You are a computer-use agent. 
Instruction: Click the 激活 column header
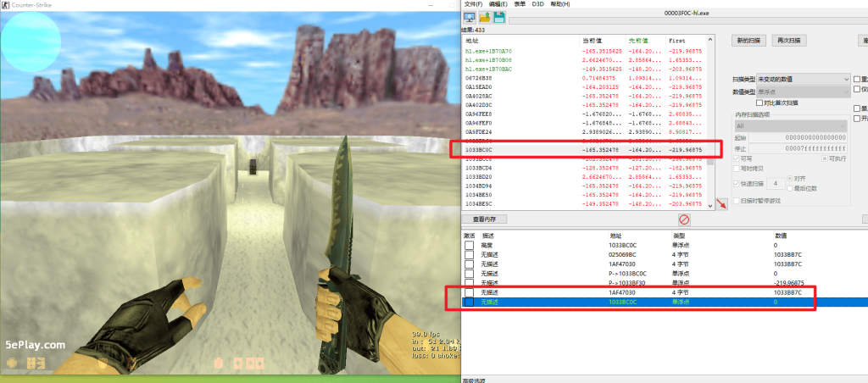tap(470, 236)
